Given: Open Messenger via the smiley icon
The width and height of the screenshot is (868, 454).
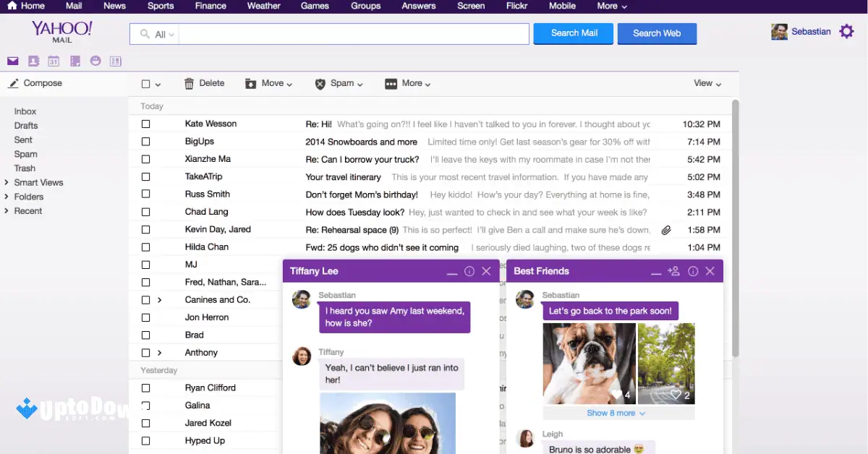Looking at the screenshot, I should (95, 61).
